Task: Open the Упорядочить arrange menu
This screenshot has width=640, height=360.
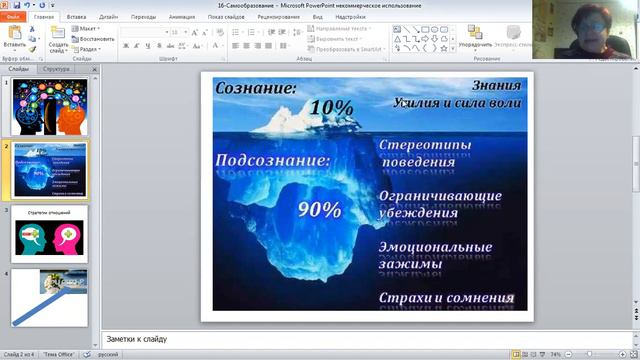Action: [475, 37]
